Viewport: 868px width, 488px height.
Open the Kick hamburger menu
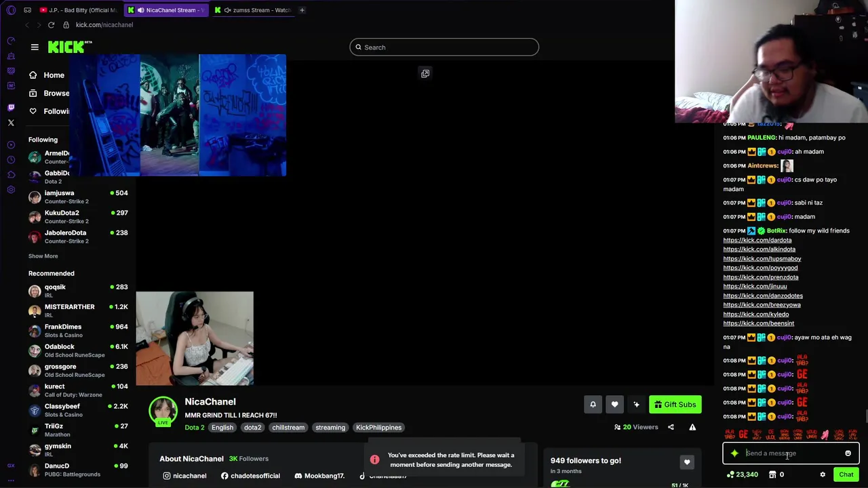(35, 47)
